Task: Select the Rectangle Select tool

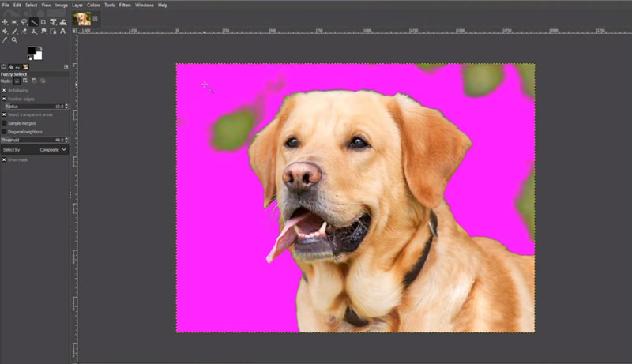Action: pyautogui.click(x=14, y=22)
